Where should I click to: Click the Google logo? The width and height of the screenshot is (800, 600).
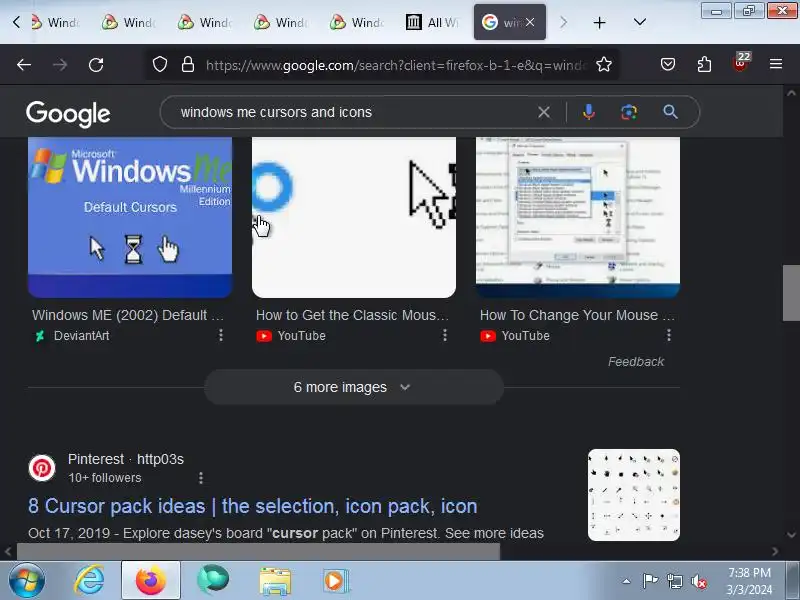tap(68, 113)
